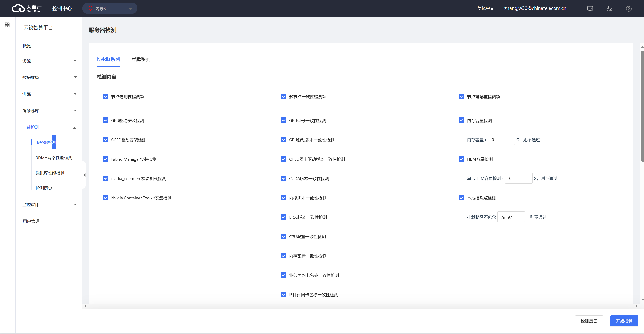The height and width of the screenshot is (334, 644).
Task: Uncheck CUDA版本一致性检测
Action: tap(283, 178)
